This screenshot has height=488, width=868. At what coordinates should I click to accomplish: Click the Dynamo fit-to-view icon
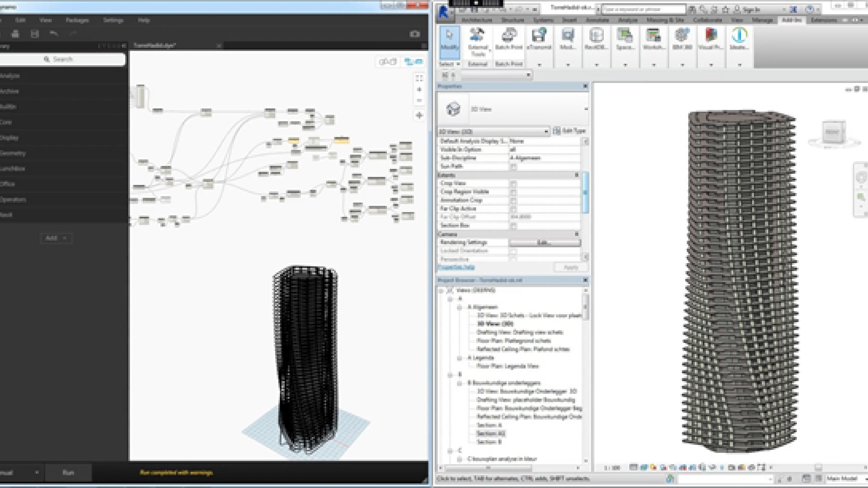tap(419, 78)
